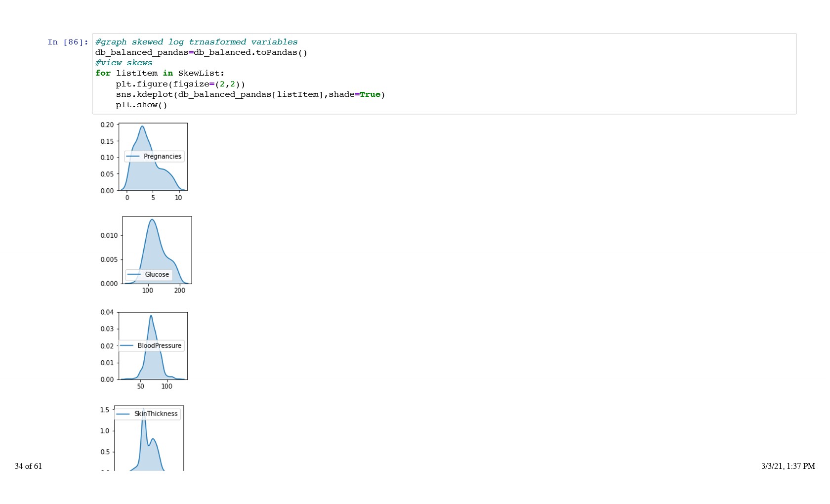
Task: Place cursor on 'for listItem in SkewList' line
Action: (x=160, y=73)
